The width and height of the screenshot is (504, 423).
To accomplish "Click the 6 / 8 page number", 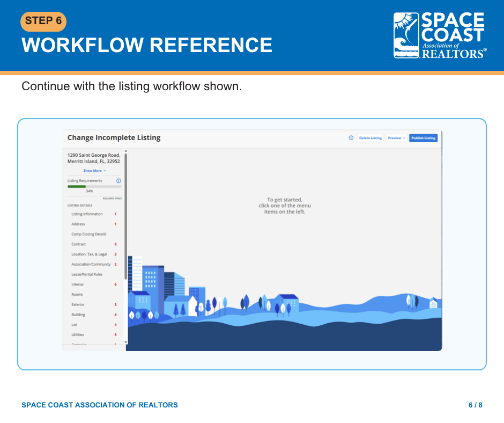I will (x=476, y=405).
